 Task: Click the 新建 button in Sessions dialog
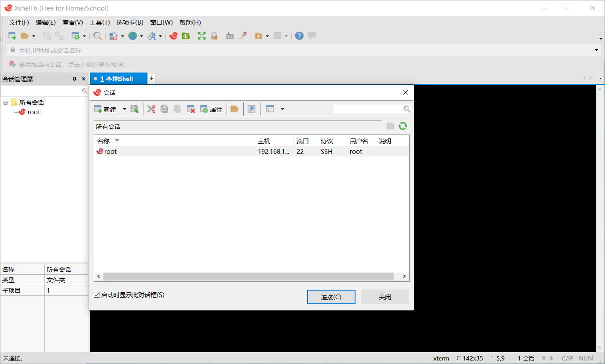[x=106, y=109]
